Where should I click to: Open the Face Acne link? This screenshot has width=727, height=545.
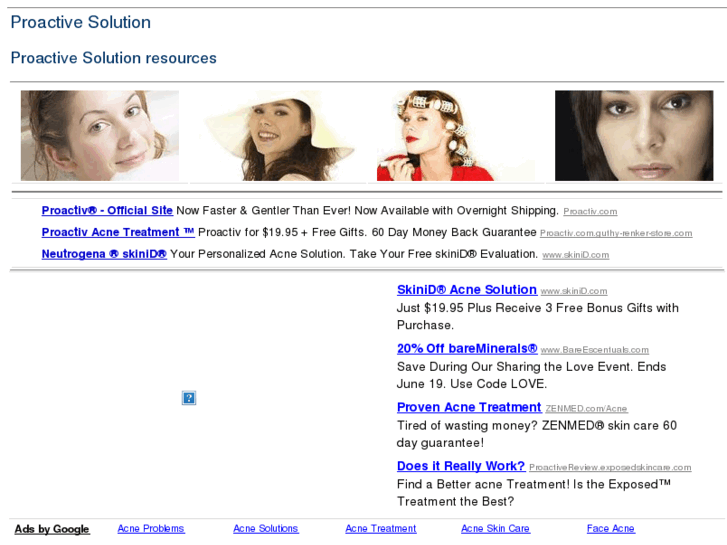pyautogui.click(x=611, y=529)
